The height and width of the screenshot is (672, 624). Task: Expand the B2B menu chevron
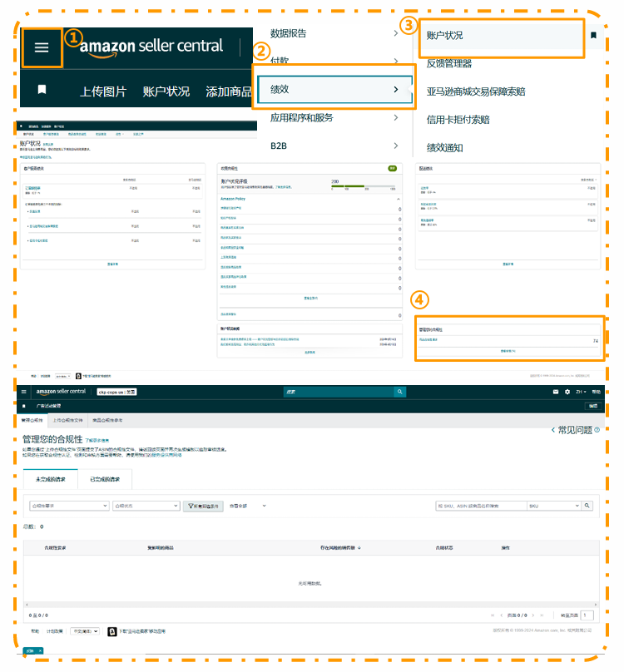(x=396, y=146)
